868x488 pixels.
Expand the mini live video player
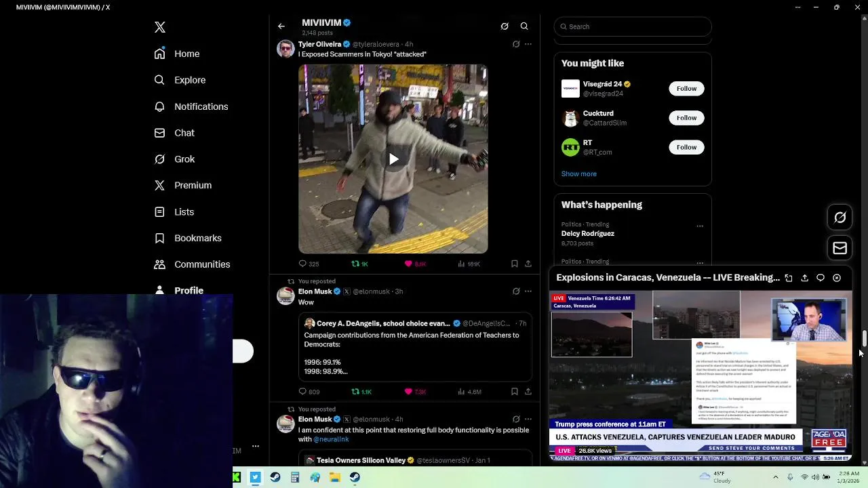click(x=789, y=278)
